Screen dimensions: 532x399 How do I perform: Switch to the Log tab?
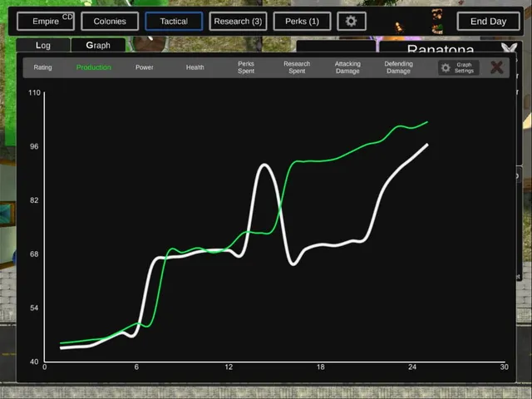pos(43,45)
